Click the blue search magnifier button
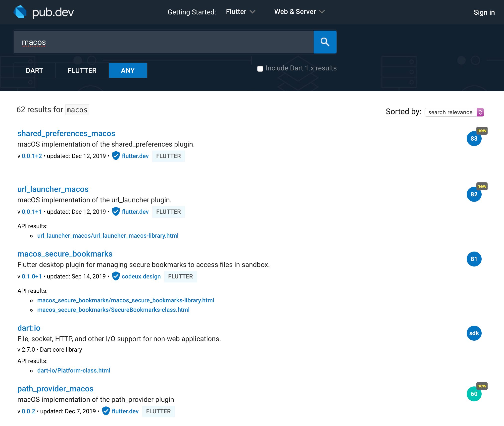The height and width of the screenshot is (426, 504). coord(325,42)
